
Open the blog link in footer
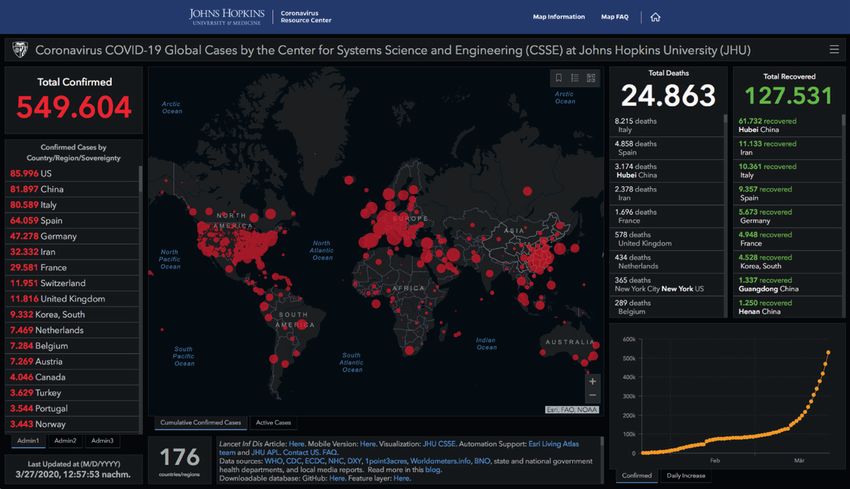[433, 469]
